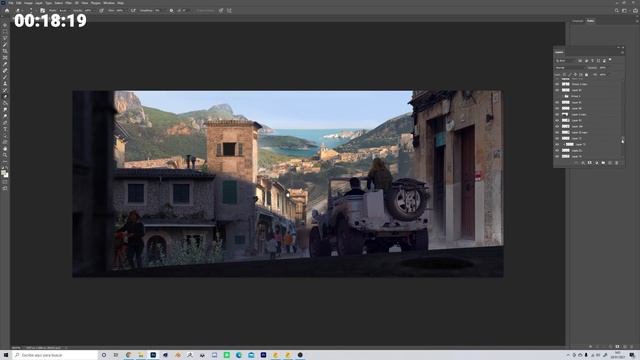Open the smoothing options gear
This screenshot has width=640, height=360.
pyautogui.click(x=171, y=11)
